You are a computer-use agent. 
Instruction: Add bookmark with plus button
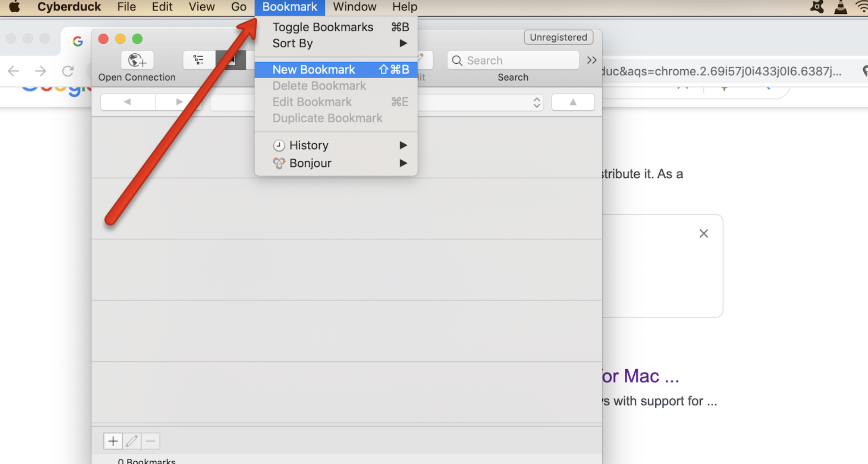(x=113, y=441)
